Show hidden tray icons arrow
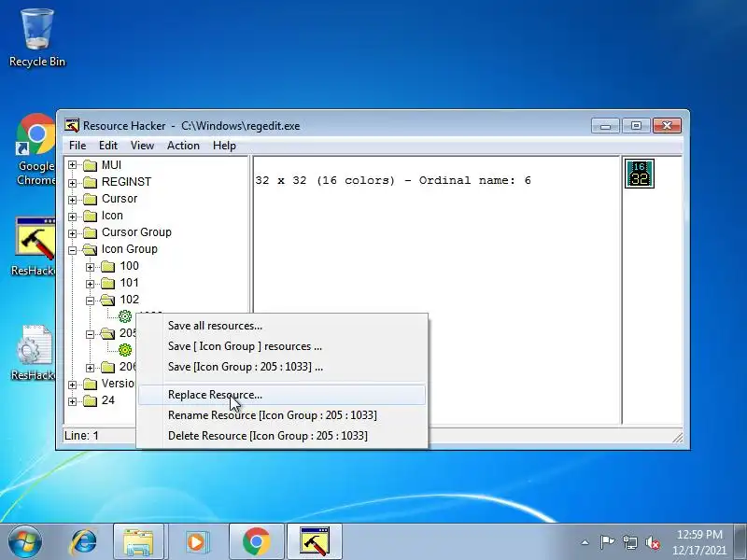This screenshot has height=560, width=747. click(x=585, y=542)
